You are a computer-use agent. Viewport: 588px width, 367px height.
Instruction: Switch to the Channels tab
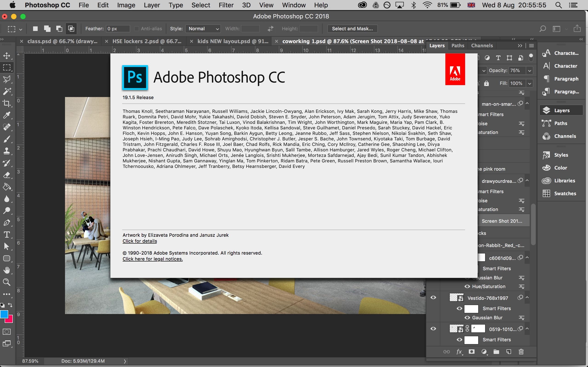pos(482,46)
